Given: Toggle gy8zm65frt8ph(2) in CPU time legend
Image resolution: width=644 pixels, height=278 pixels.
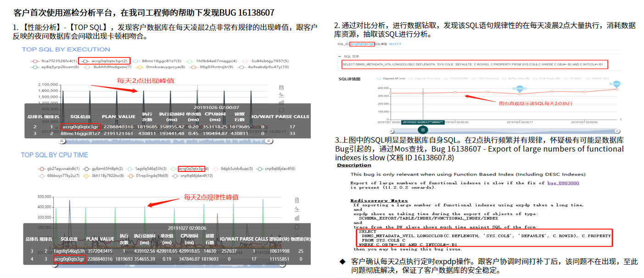Looking at the screenshot, I should (104, 169).
